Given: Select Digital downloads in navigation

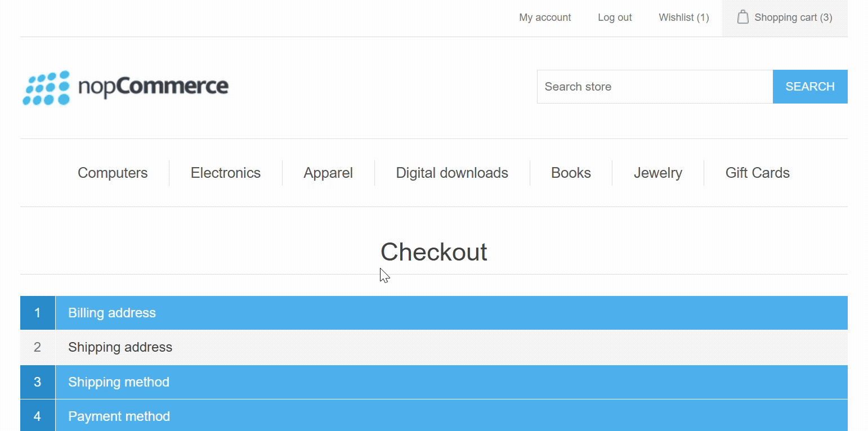Looking at the screenshot, I should pos(451,173).
